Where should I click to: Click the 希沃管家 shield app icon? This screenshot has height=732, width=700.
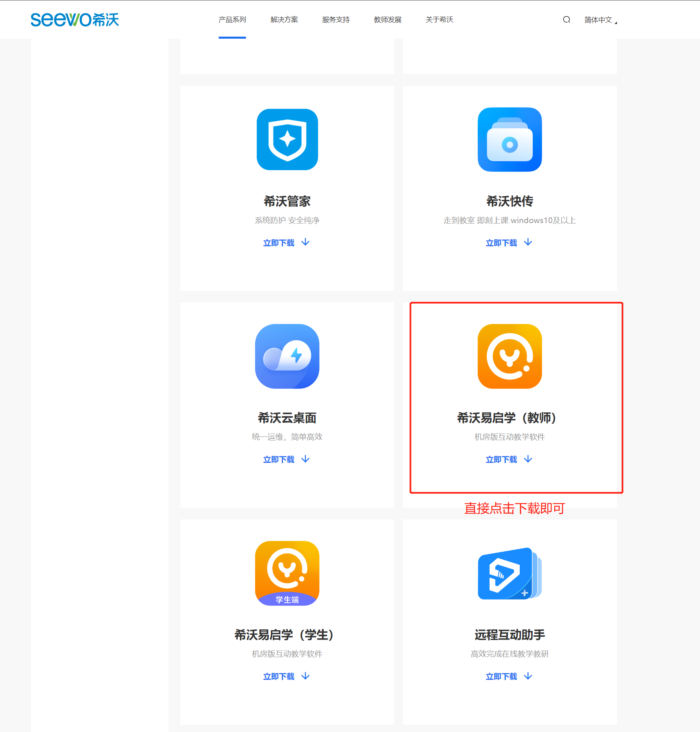pos(287,140)
